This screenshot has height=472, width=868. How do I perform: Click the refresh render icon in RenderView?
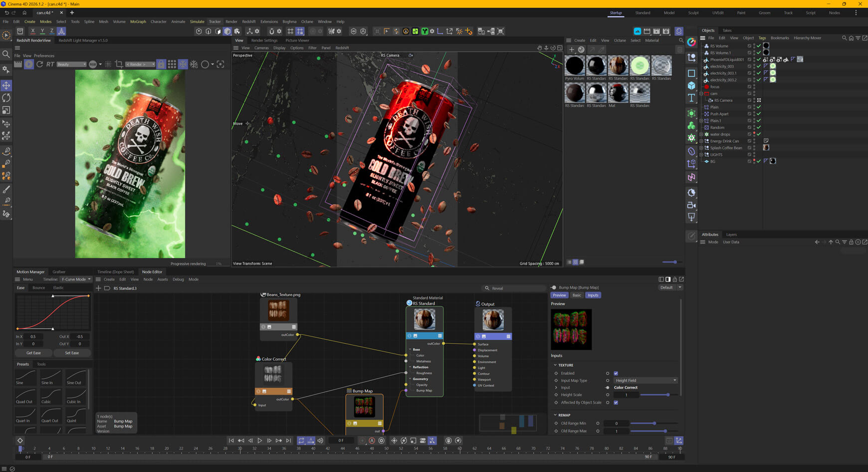[x=40, y=64]
